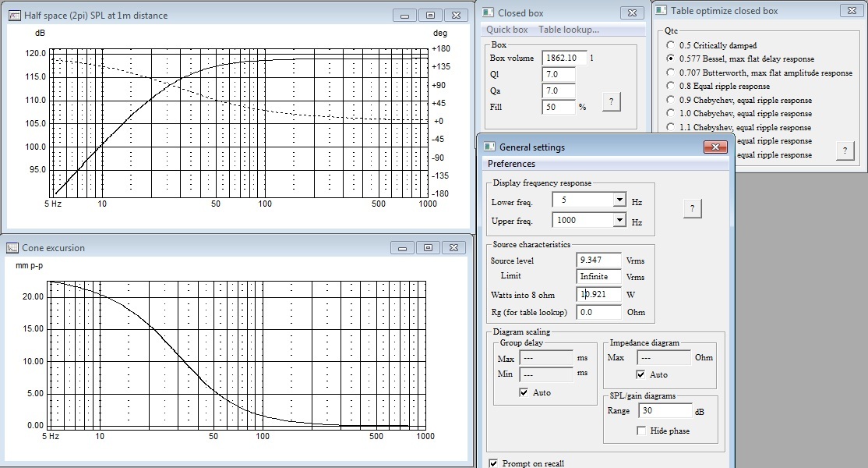Screen dimensions: 868x468
Task: Click the help button in Closed box
Action: click(x=611, y=101)
